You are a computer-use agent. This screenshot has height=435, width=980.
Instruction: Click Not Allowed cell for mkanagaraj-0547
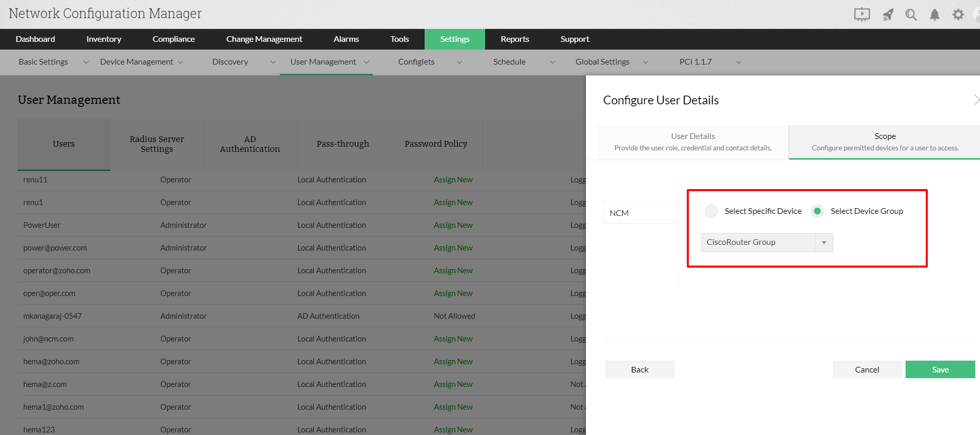tap(455, 316)
